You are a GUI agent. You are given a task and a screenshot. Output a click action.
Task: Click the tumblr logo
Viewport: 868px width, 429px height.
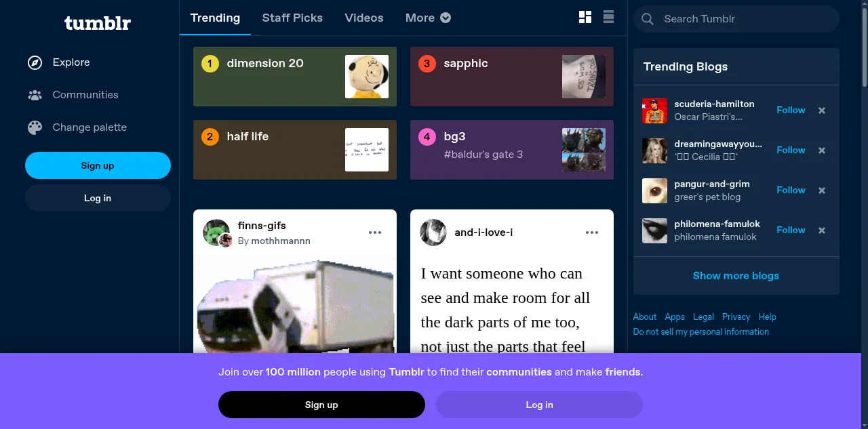pos(98,23)
